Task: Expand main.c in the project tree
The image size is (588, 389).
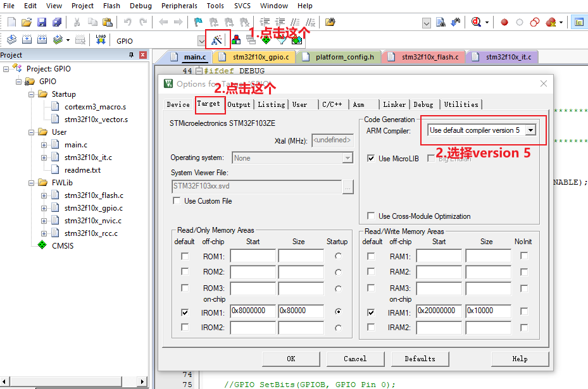Action: click(44, 145)
